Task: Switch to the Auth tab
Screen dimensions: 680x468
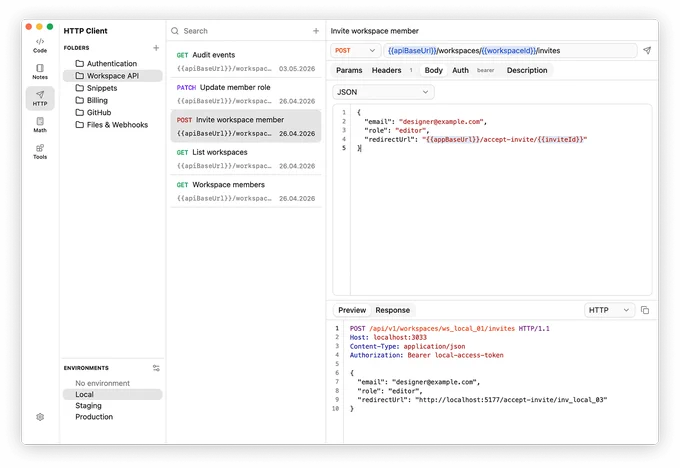Action: pyautogui.click(x=461, y=70)
